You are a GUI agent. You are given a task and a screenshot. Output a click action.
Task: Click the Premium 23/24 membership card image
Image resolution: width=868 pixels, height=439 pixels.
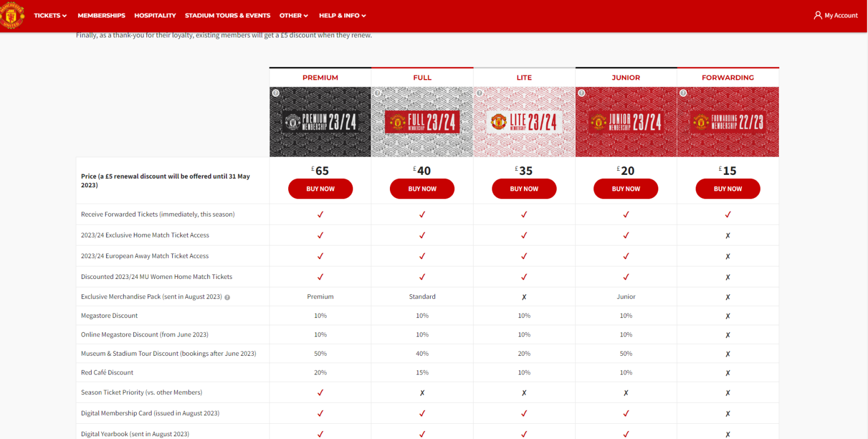point(320,122)
